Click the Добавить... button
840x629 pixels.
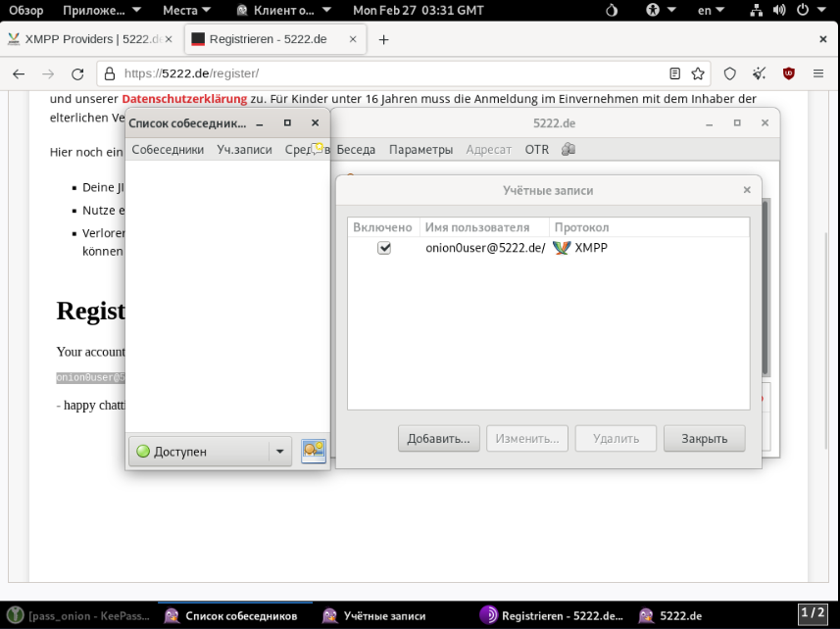pyautogui.click(x=439, y=438)
